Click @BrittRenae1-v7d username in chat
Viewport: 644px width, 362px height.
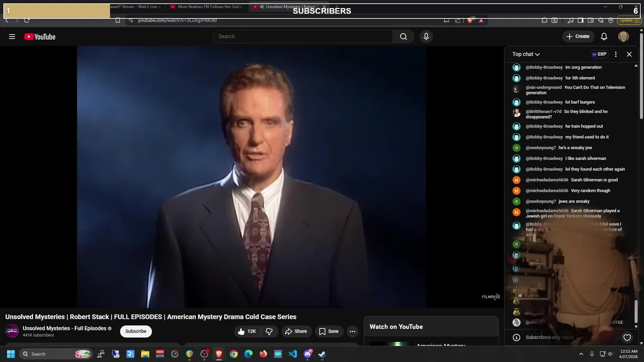pos(543,112)
